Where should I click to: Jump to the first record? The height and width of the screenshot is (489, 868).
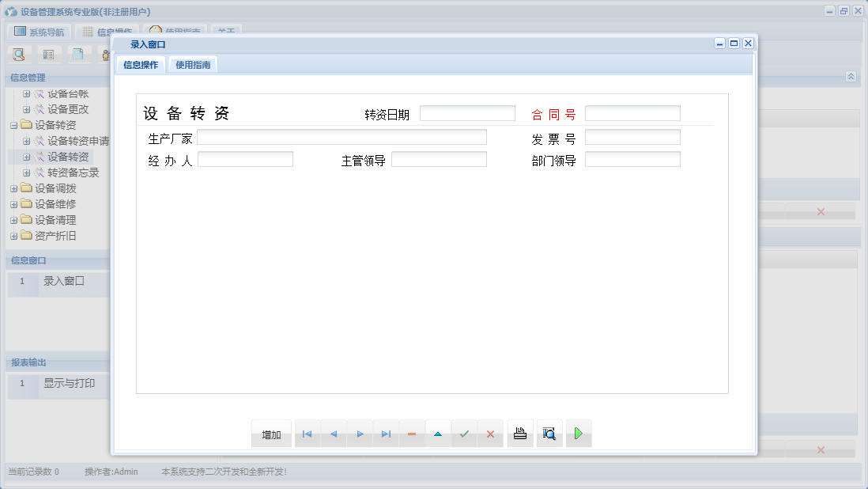click(308, 434)
